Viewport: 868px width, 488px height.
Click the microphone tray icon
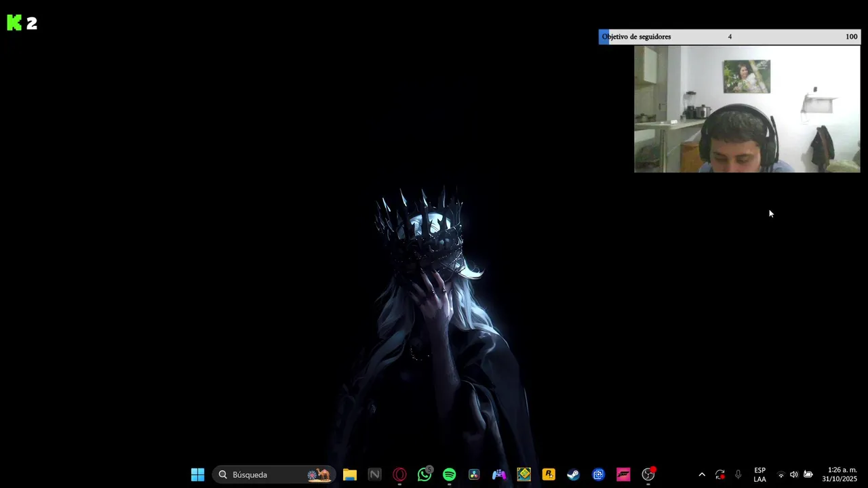pyautogui.click(x=738, y=474)
